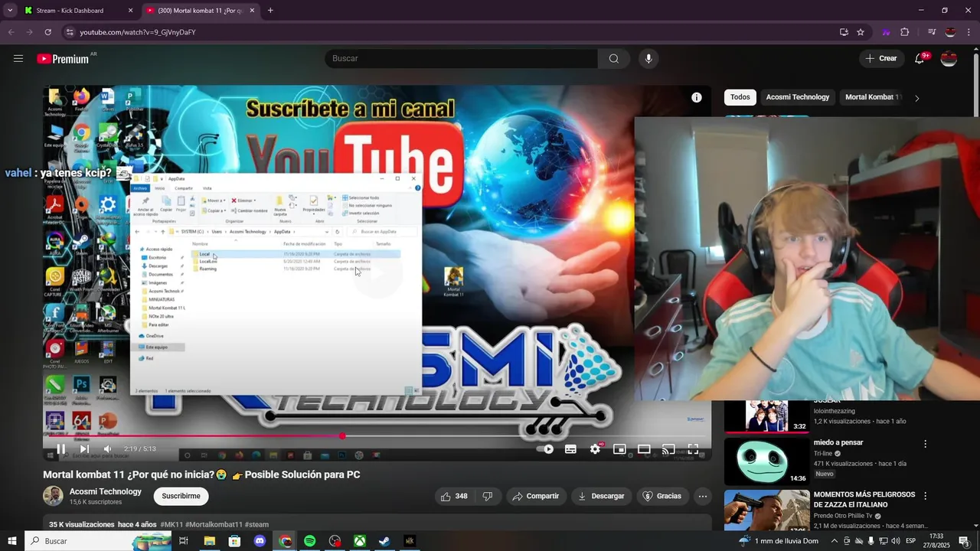Click the address bar URL
The height and width of the screenshot is (551, 980).
tap(138, 32)
